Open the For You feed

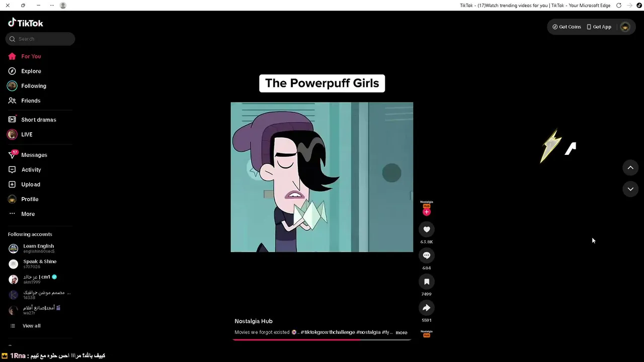(24, 56)
